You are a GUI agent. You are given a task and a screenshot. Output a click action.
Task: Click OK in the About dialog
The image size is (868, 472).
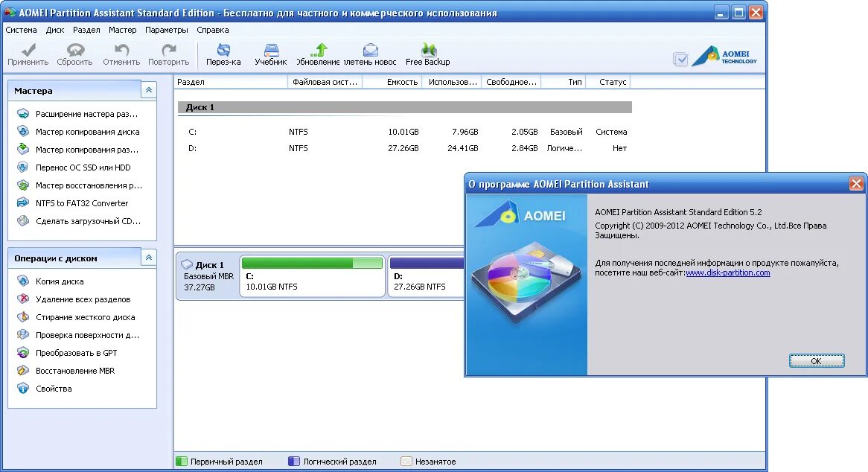(x=817, y=361)
